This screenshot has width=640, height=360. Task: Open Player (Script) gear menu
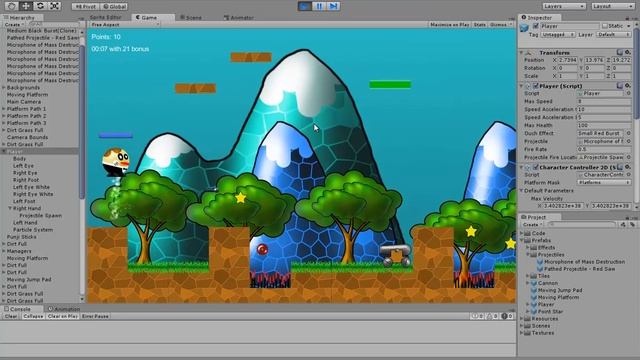628,86
